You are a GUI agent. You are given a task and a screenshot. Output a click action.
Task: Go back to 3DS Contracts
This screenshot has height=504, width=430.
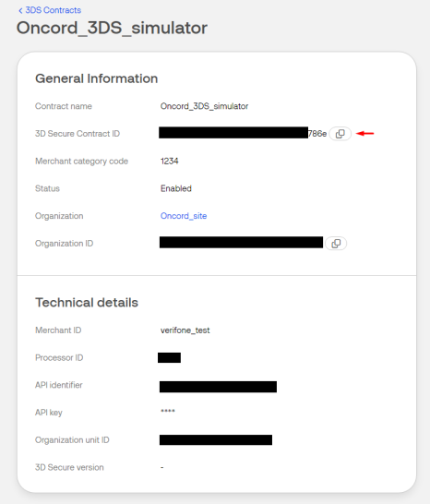(53, 10)
